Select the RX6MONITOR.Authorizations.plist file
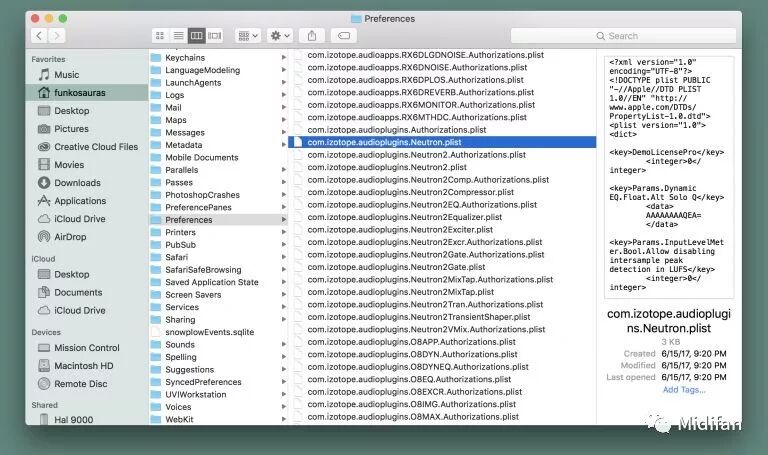The width and height of the screenshot is (768, 455). (x=442, y=105)
